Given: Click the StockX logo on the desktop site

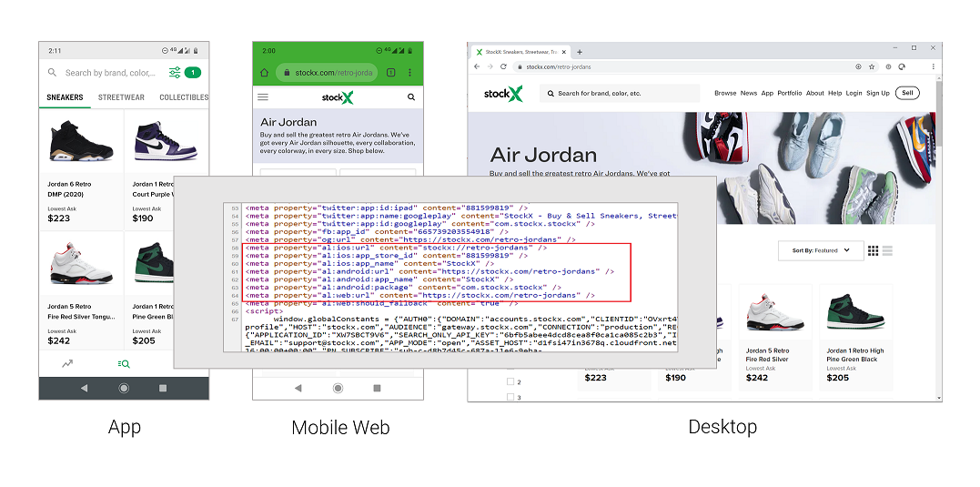Looking at the screenshot, I should click(504, 94).
